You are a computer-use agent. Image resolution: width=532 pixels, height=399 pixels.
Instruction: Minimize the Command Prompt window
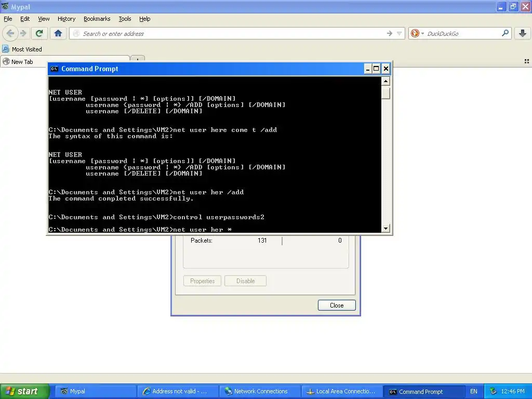367,69
